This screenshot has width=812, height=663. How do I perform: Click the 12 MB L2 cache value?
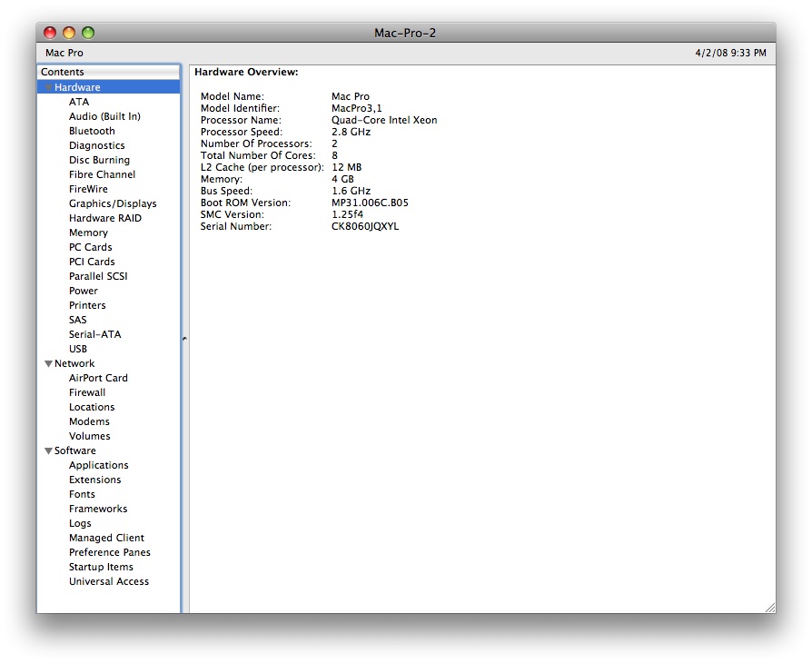(346, 167)
